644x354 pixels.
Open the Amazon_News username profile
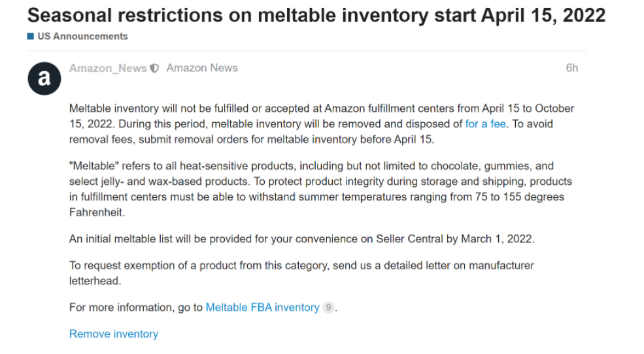[x=108, y=68]
